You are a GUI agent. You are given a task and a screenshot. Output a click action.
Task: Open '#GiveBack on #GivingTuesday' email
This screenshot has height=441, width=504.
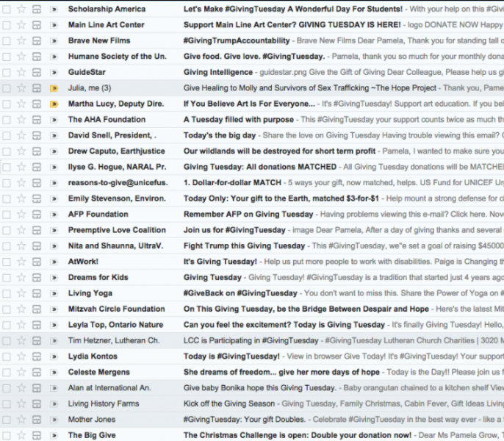click(240, 293)
